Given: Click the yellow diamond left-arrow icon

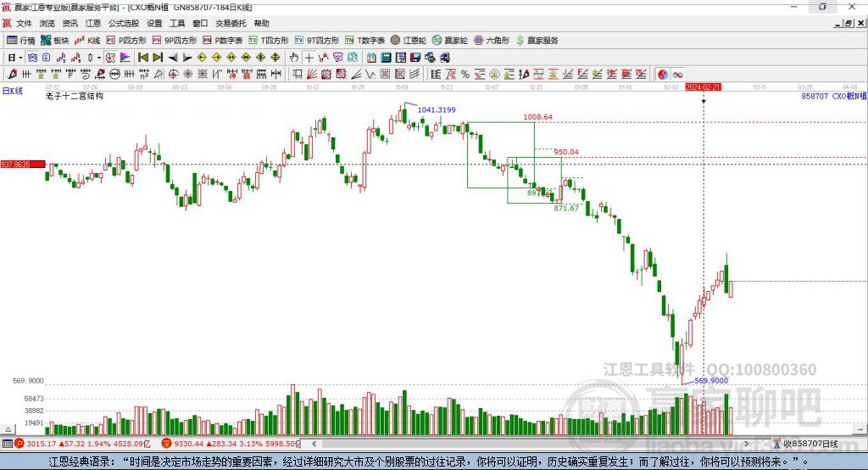Looking at the screenshot, I should point(202,58).
